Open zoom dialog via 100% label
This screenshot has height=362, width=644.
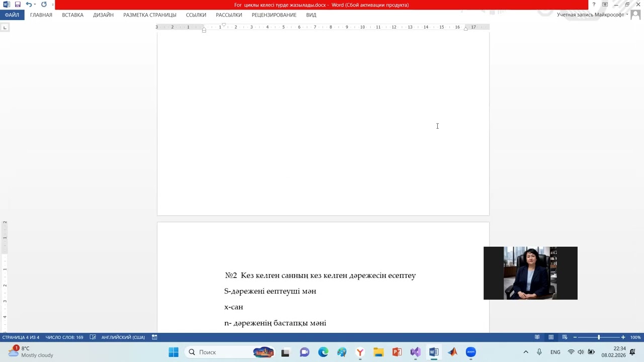(635, 337)
